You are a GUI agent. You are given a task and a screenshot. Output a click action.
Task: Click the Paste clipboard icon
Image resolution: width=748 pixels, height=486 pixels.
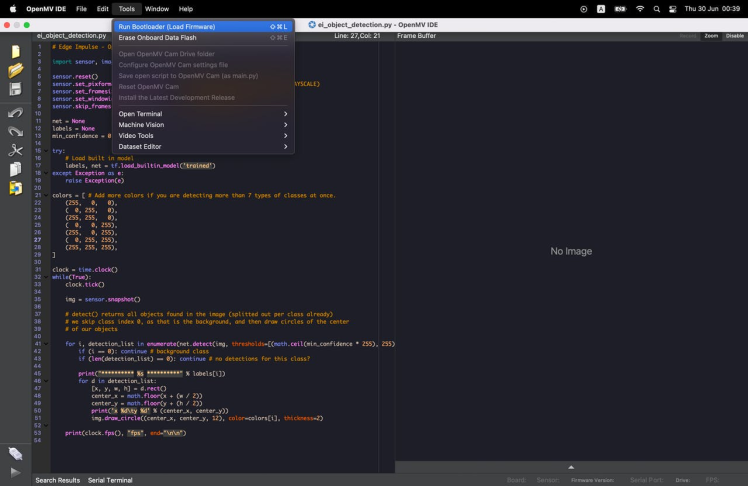tap(15, 188)
